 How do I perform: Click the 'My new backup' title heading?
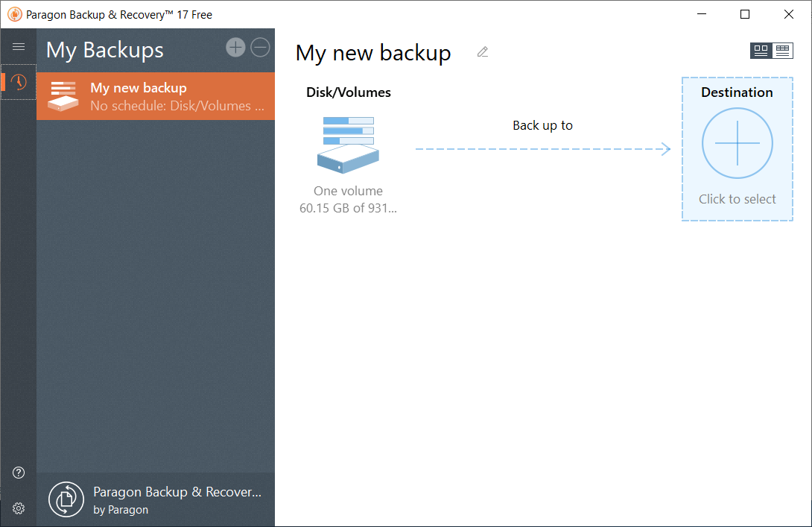(373, 53)
